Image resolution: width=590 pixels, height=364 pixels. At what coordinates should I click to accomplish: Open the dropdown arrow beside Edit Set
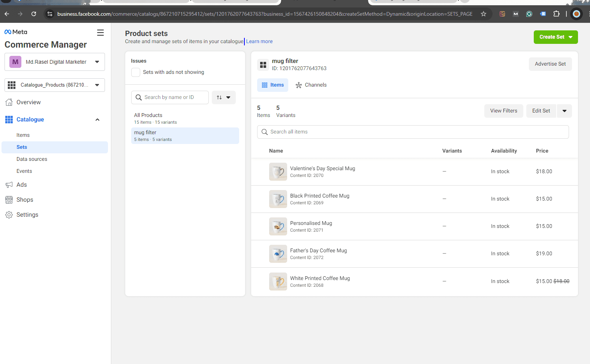(x=565, y=111)
